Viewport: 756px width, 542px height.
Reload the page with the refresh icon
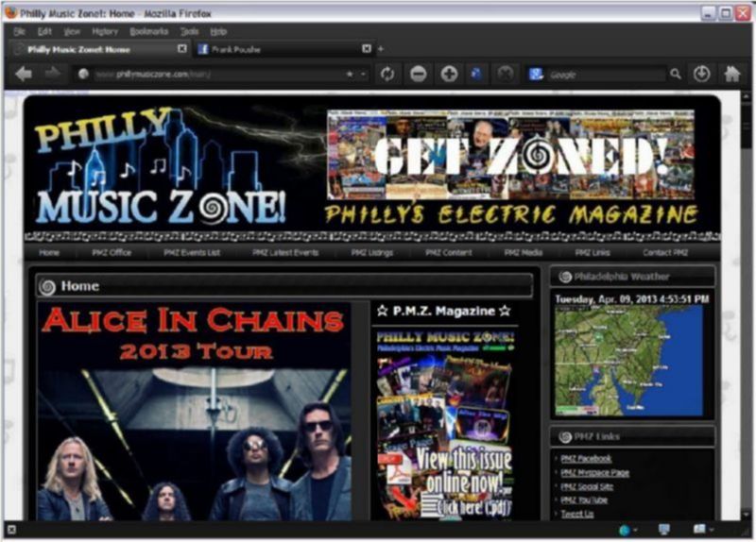coord(387,75)
